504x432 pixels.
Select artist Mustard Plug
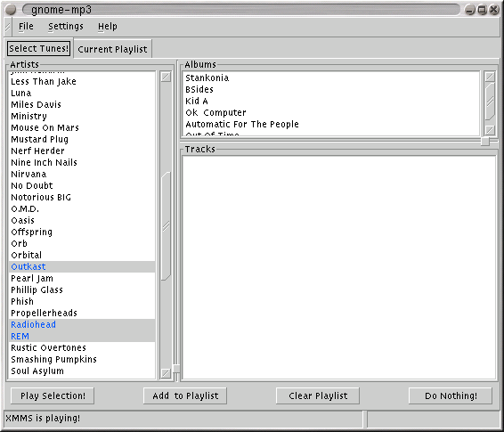pos(82,140)
